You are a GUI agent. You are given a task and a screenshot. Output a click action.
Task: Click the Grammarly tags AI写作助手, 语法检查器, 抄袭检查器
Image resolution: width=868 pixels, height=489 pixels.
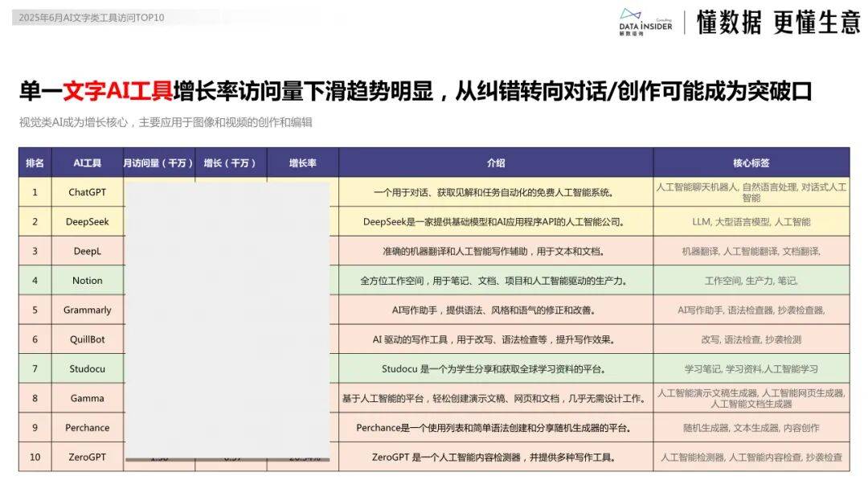point(751,310)
